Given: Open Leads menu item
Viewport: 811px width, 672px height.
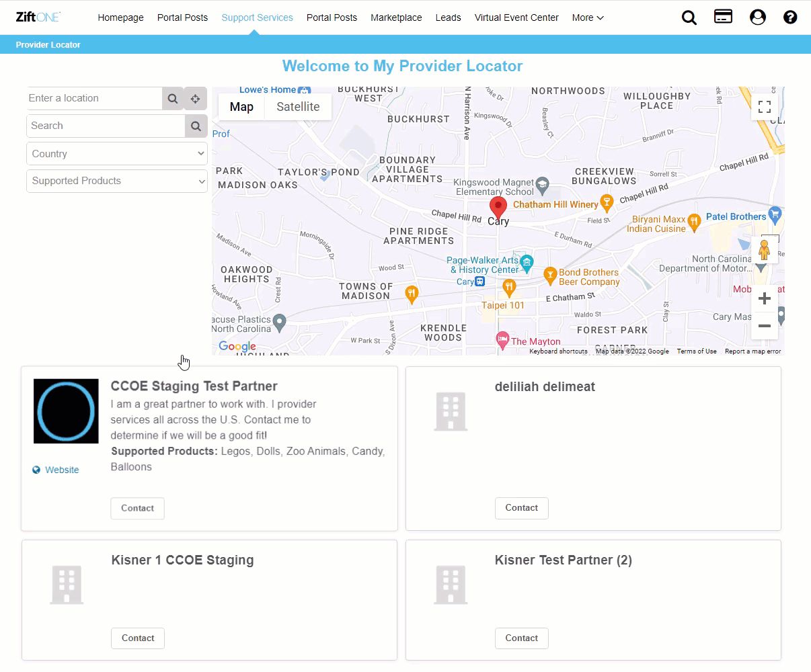Looking at the screenshot, I should pyautogui.click(x=448, y=17).
